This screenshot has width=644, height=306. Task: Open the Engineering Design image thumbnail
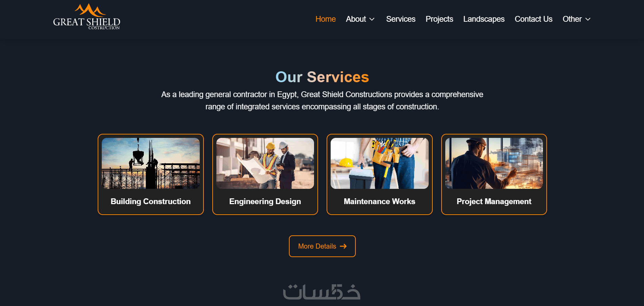265,163
